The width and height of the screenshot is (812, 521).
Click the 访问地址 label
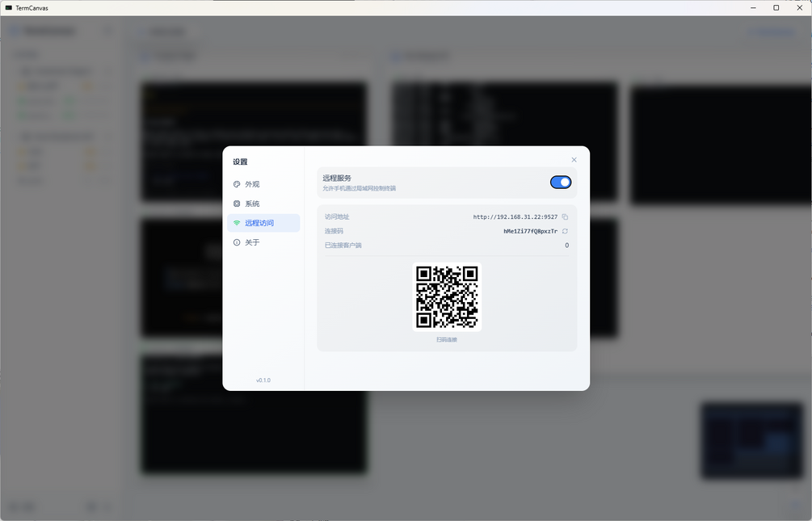(337, 217)
